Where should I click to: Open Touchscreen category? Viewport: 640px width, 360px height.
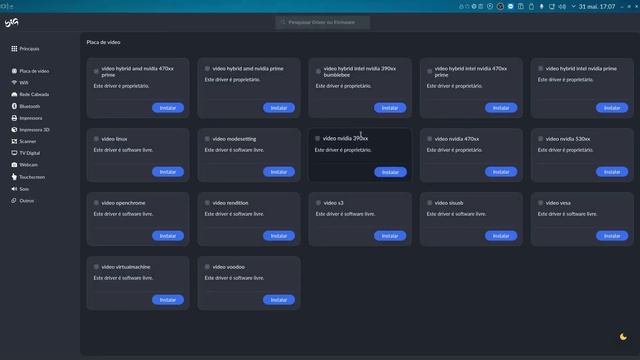[28, 177]
